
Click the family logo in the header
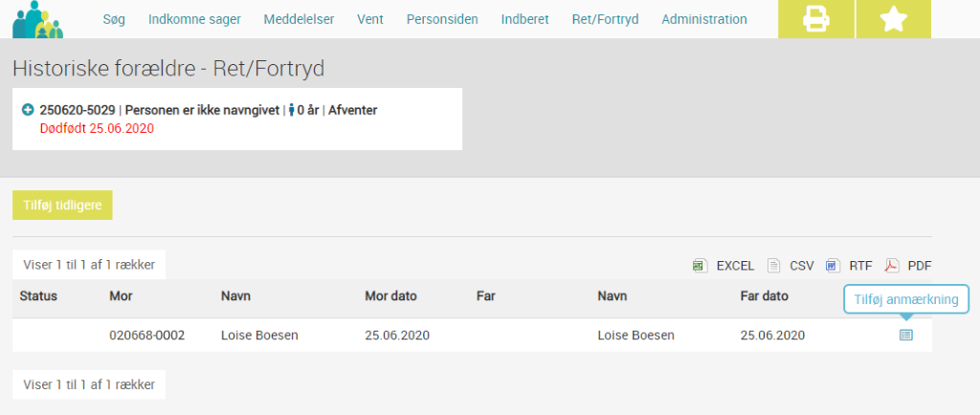[38, 19]
